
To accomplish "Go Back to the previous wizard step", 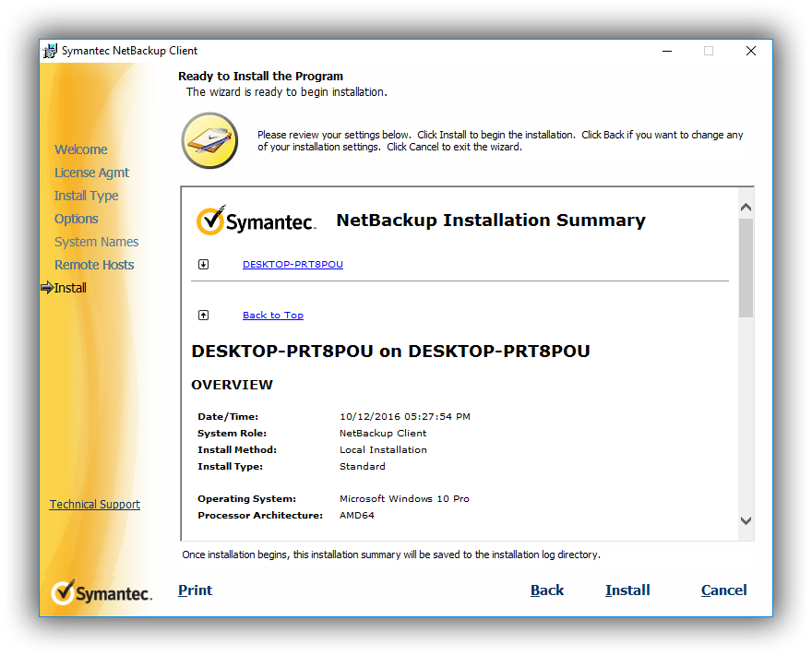I will point(547,590).
